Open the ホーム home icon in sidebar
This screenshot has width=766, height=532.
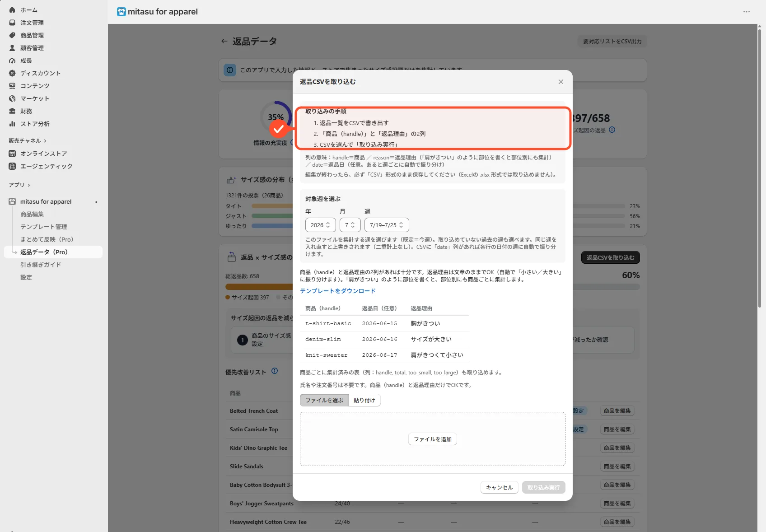12,10
